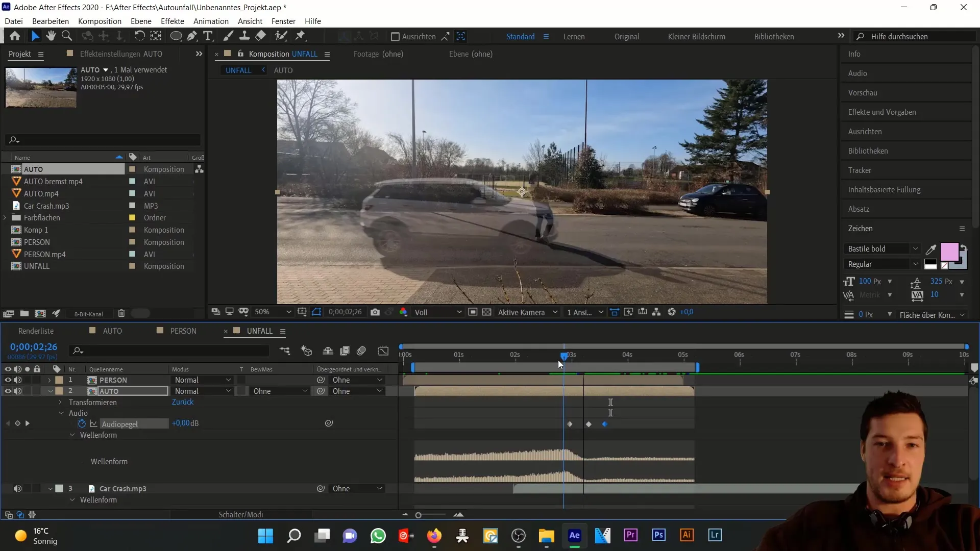This screenshot has width=980, height=551.
Task: Switch to the PERSON timeline tab
Action: click(x=183, y=331)
